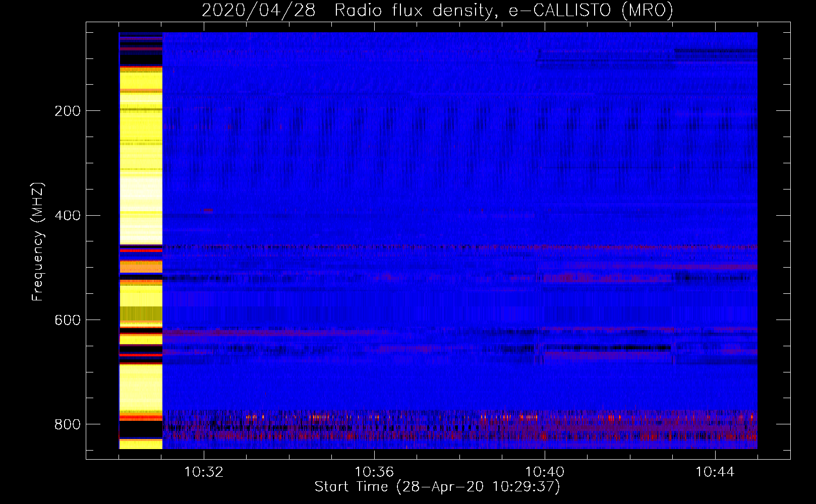
Task: Click the plot title '2020/04/28 Radio flux density, e-CALLISTO (MRO)'
Action: 437,10
